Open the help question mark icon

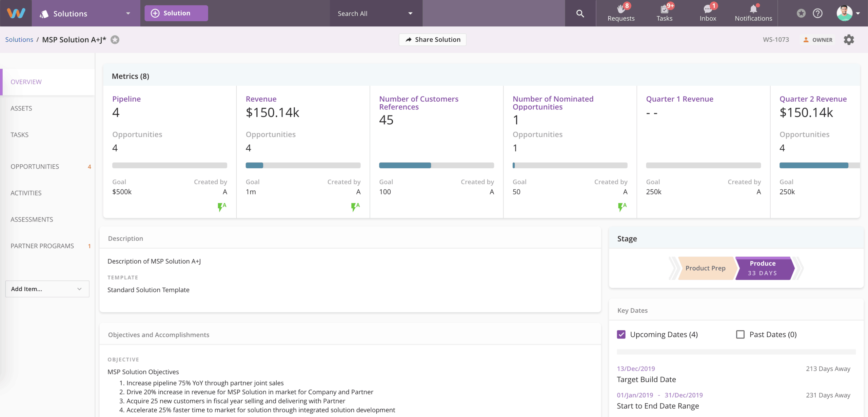tap(817, 14)
